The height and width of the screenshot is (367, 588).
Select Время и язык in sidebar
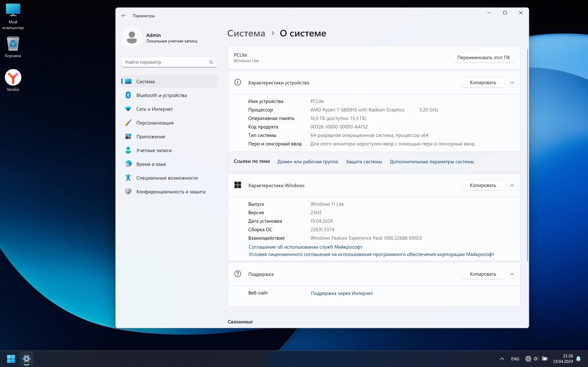[151, 164]
